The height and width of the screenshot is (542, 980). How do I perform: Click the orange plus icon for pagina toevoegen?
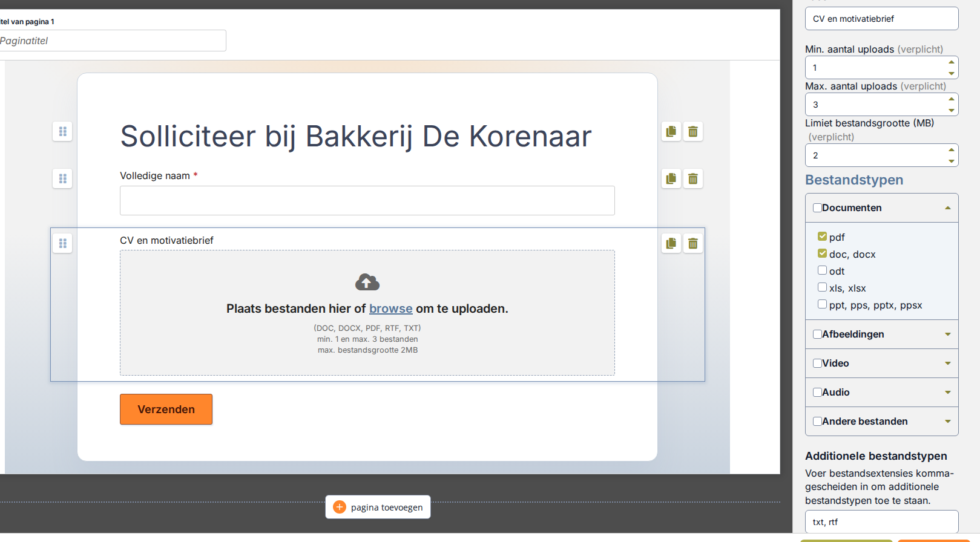pyautogui.click(x=340, y=507)
